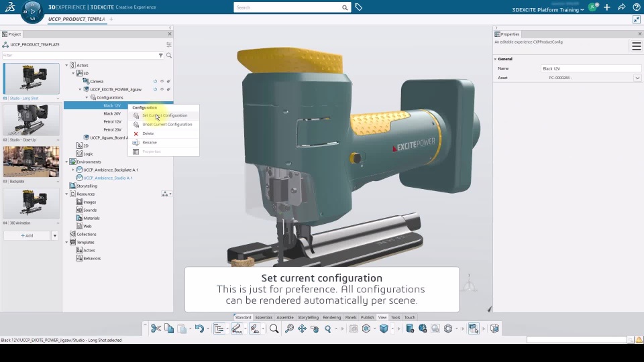The image size is (644, 362).
Task: Collapse the 3D tree node
Action: tap(74, 73)
